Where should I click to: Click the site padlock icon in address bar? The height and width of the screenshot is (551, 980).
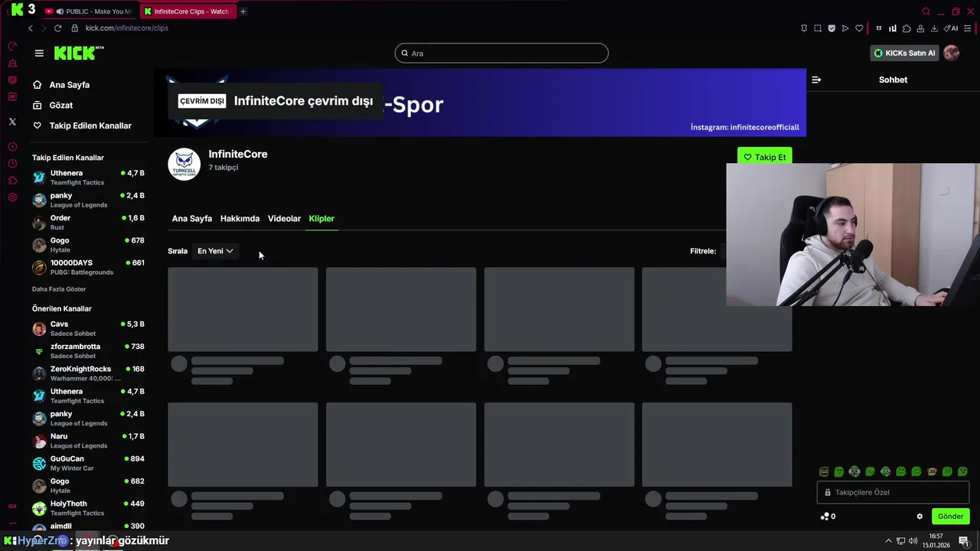(74, 28)
